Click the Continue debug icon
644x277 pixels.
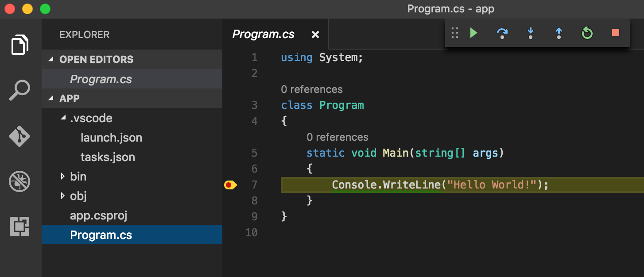click(x=473, y=33)
